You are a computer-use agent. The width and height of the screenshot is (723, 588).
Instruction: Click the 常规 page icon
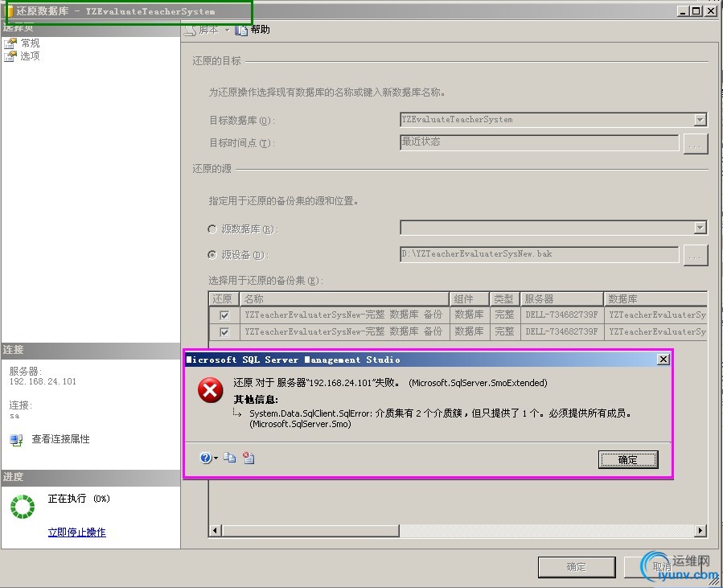[10, 43]
